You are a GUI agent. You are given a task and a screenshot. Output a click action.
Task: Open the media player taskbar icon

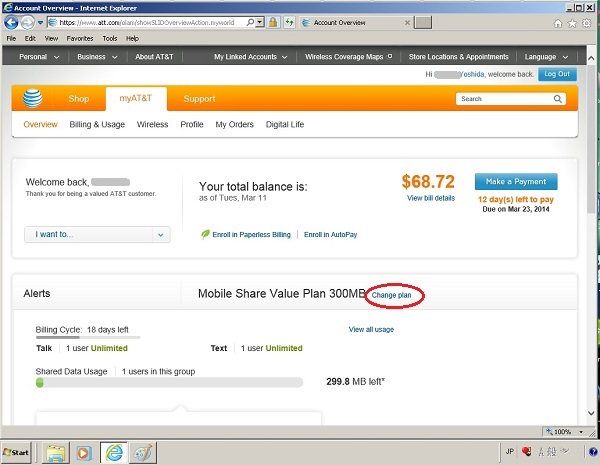pos(84,453)
